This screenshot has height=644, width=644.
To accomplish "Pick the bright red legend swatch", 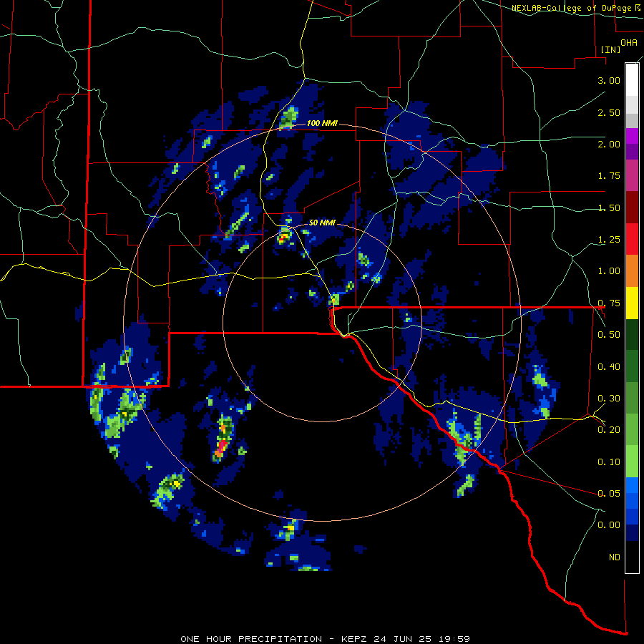I will pos(632,240).
